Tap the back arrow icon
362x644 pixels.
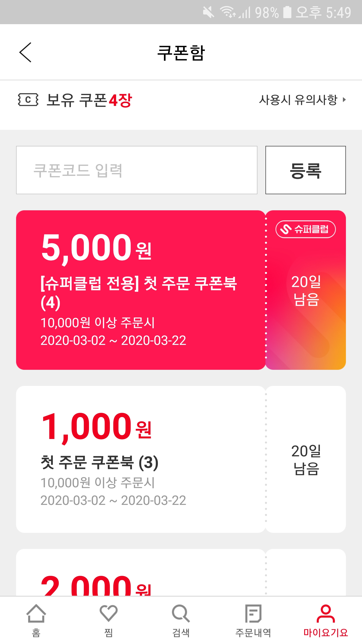pos(25,52)
